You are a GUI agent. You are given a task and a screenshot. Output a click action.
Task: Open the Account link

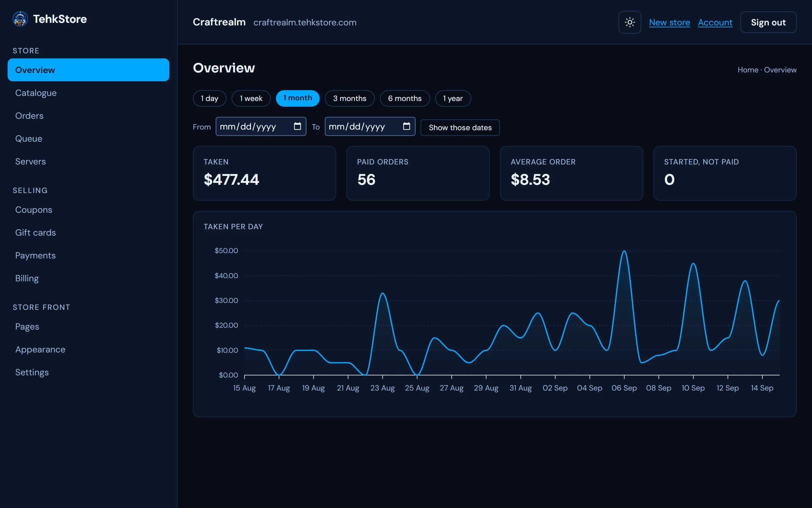715,22
